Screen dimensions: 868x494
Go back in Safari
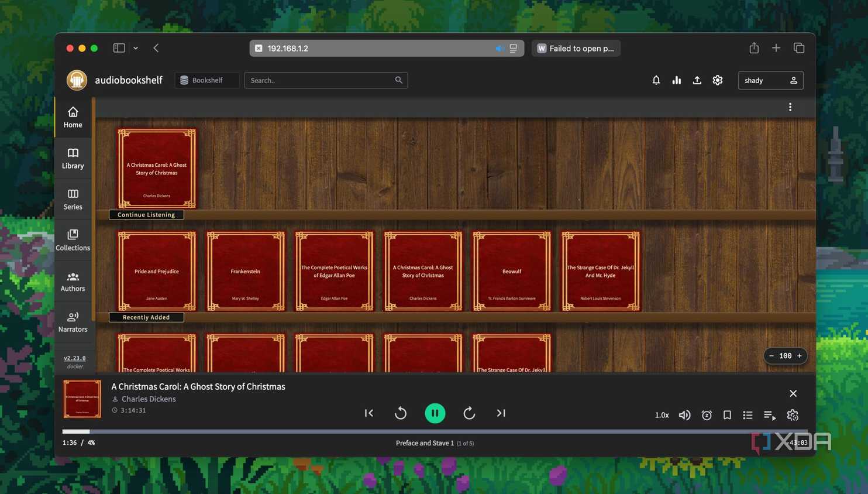point(156,48)
